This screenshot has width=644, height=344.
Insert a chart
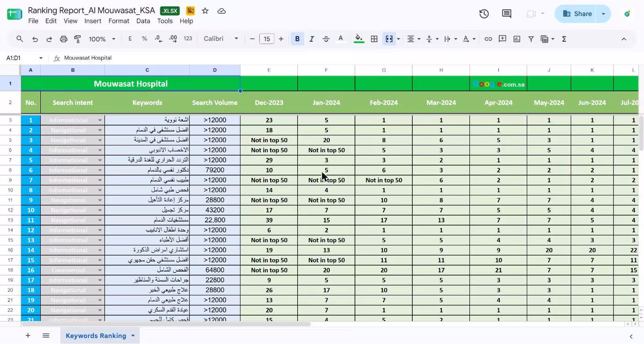[x=517, y=39]
